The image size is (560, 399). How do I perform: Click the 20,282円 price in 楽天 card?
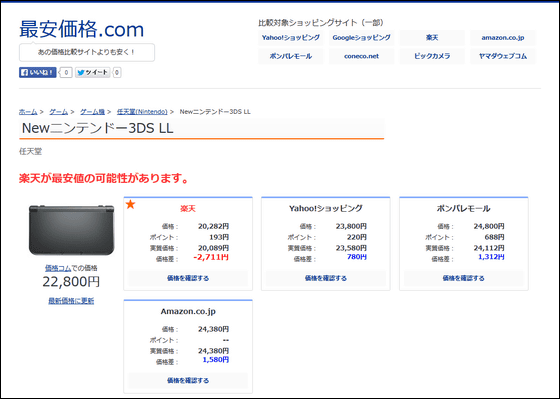(x=214, y=226)
